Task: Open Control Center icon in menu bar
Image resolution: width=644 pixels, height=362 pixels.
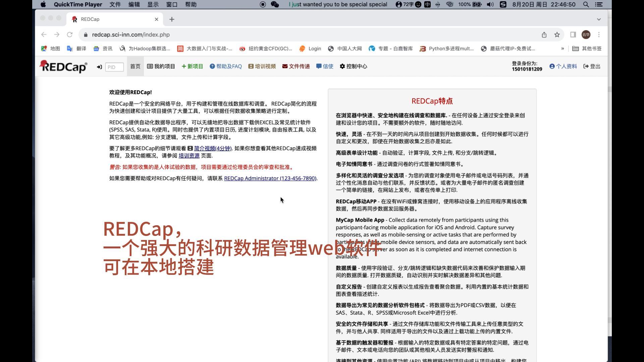Action: 598,4
